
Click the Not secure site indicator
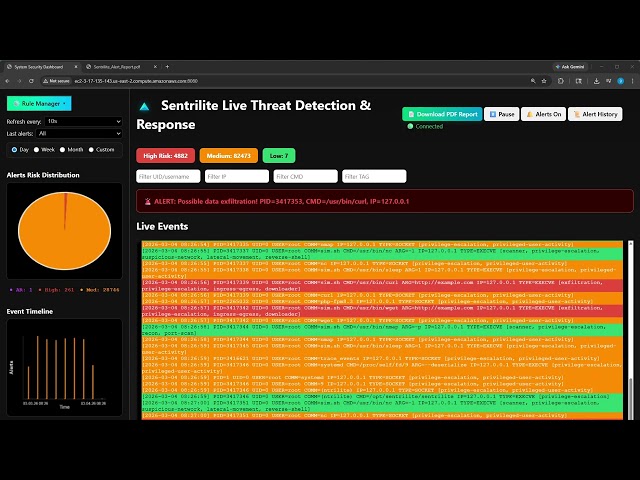click(x=57, y=81)
